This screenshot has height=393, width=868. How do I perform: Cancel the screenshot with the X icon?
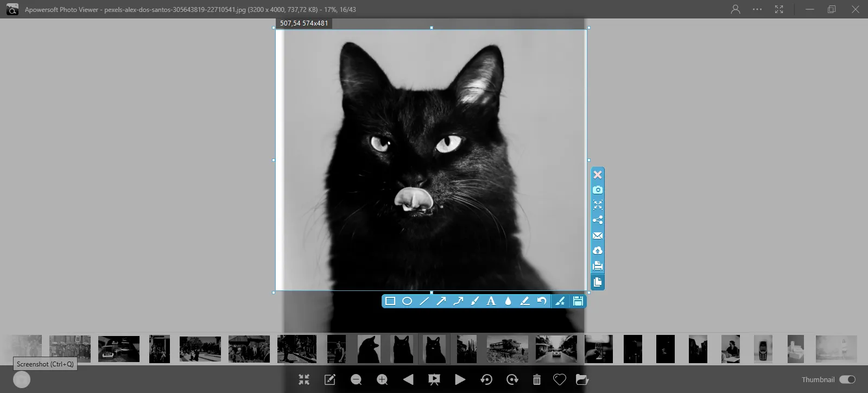pyautogui.click(x=598, y=175)
